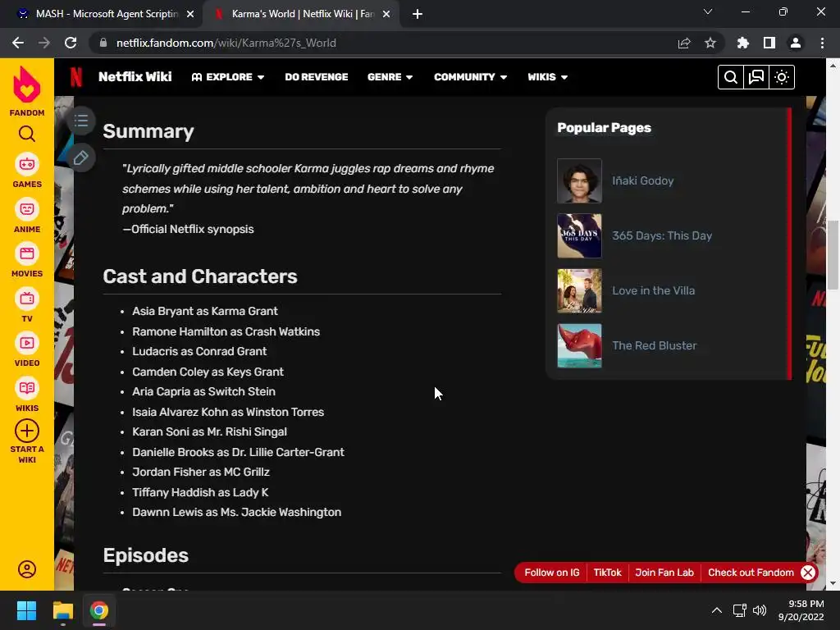Click the Start a Wiki plus icon
The height and width of the screenshot is (630, 840).
pos(27,431)
